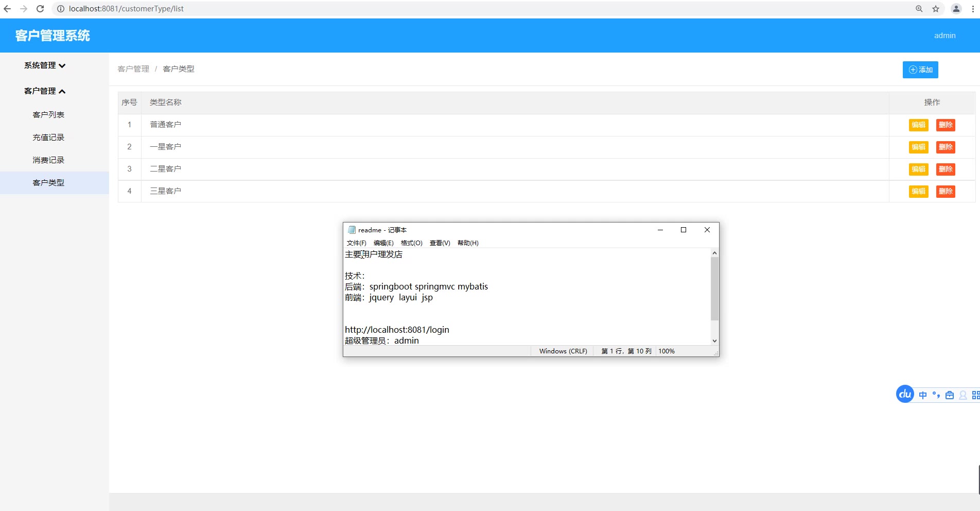The height and width of the screenshot is (511, 980).
Task: Click the Baidu input method 'du' logo
Action: 905,394
